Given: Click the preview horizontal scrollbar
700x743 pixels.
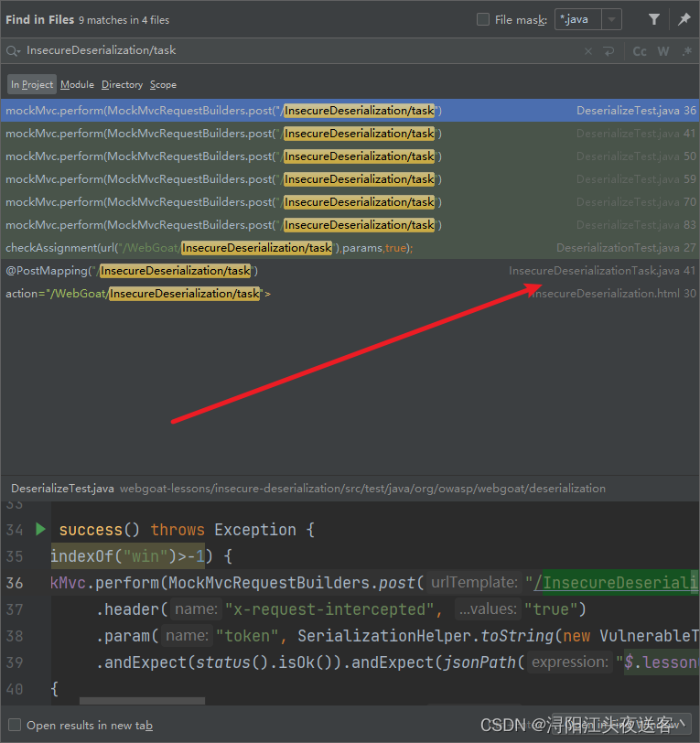Looking at the screenshot, I should pyautogui.click(x=142, y=701).
